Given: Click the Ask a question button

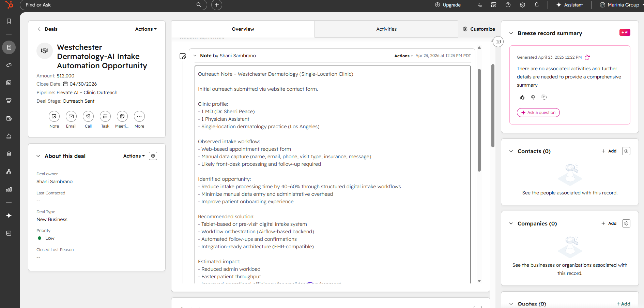Looking at the screenshot, I should point(538,113).
